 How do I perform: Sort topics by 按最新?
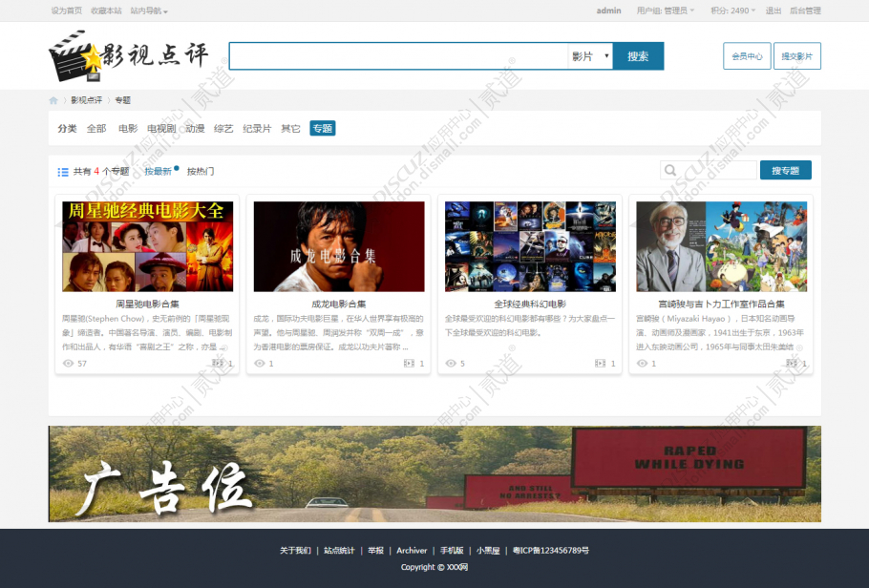pyautogui.click(x=158, y=171)
